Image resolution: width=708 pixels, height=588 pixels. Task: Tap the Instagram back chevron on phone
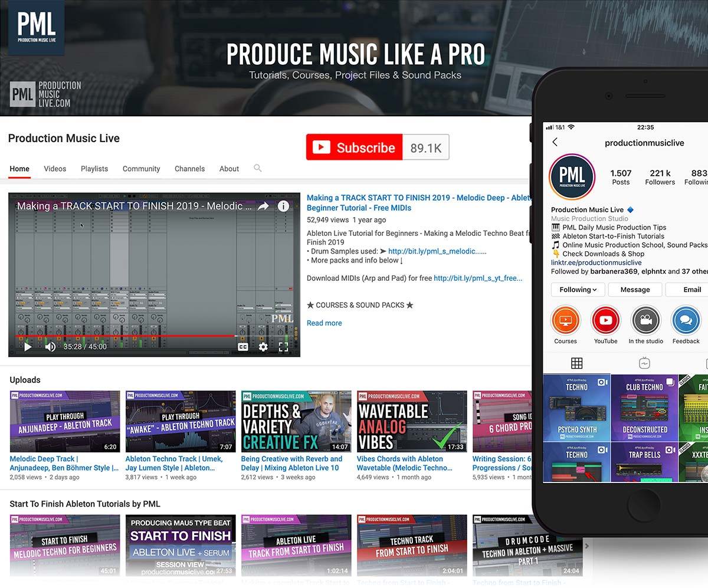[x=555, y=142]
